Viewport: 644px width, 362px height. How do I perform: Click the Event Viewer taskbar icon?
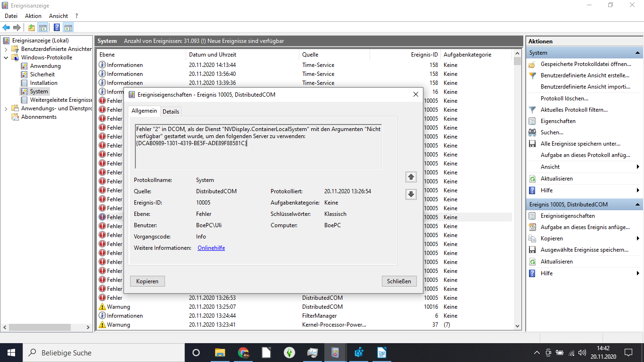[x=336, y=353]
